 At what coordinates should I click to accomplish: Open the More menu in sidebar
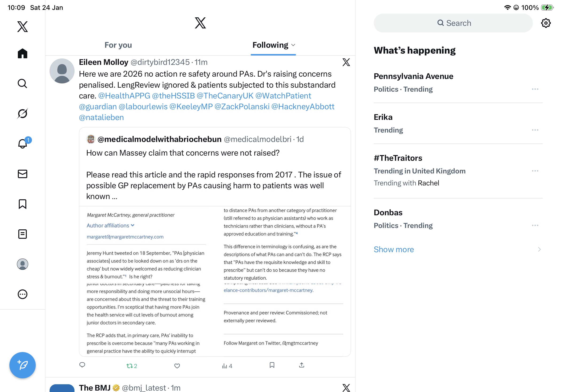coord(23,294)
